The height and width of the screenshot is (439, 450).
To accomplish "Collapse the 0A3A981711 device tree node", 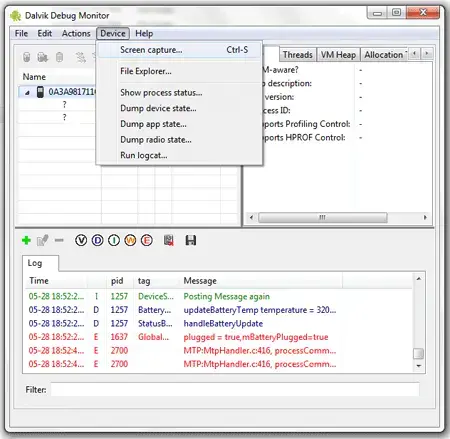I will 27,93.
